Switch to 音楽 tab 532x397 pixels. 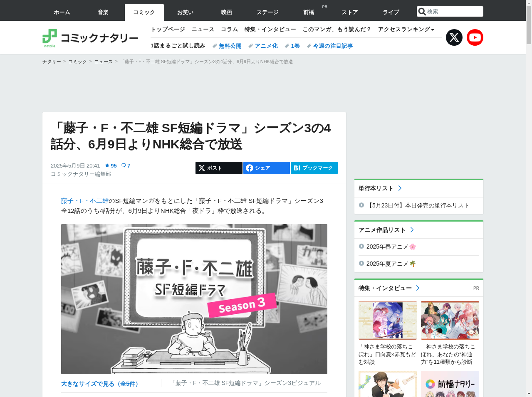pyautogui.click(x=103, y=12)
